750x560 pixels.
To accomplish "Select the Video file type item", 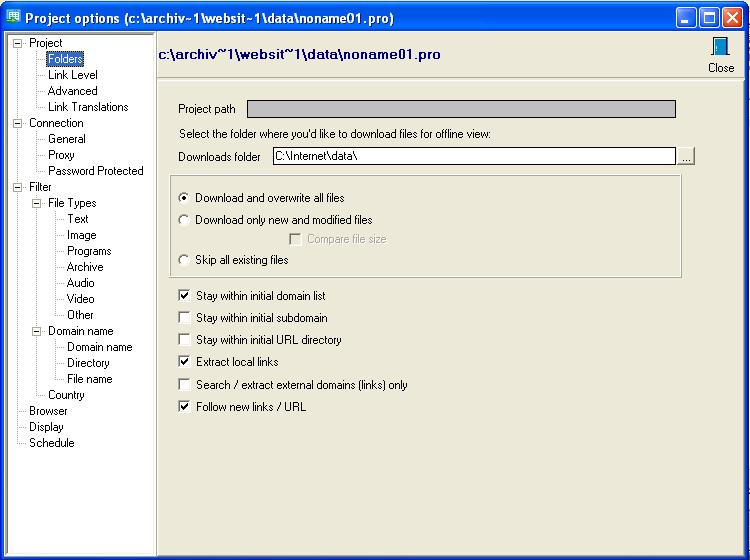I will click(x=81, y=299).
